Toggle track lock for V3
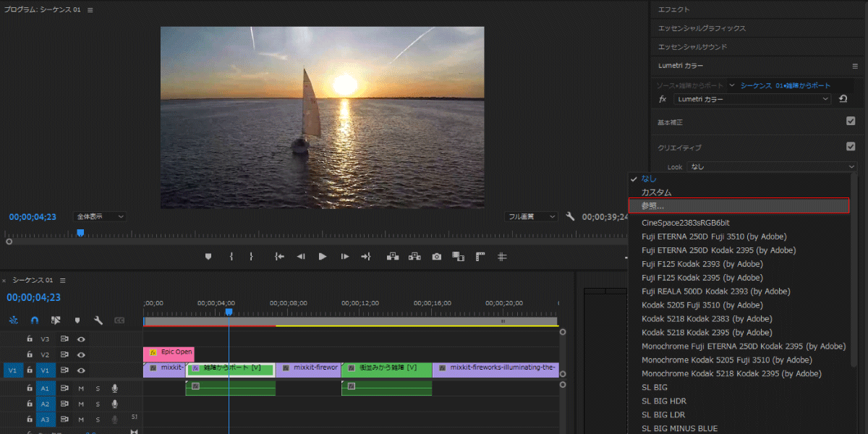This screenshot has width=868, height=434. coord(30,338)
